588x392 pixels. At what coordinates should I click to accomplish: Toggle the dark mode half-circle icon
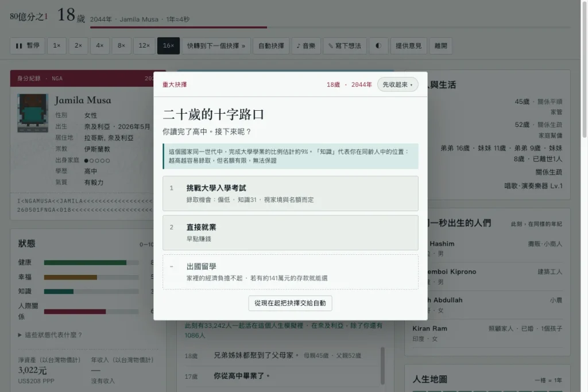(378, 46)
